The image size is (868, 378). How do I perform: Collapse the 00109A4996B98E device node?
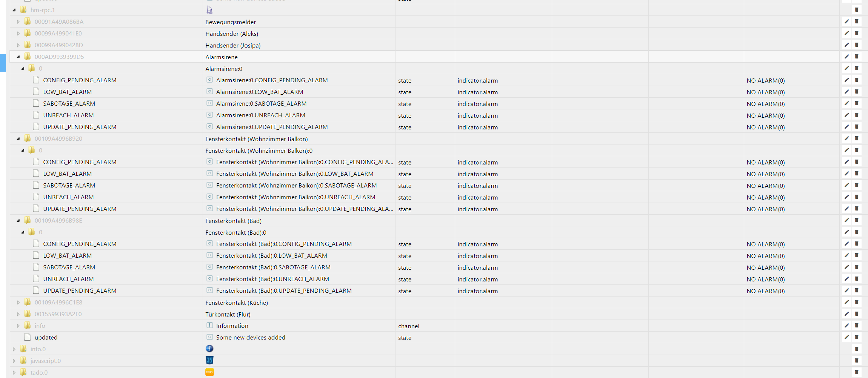point(18,221)
